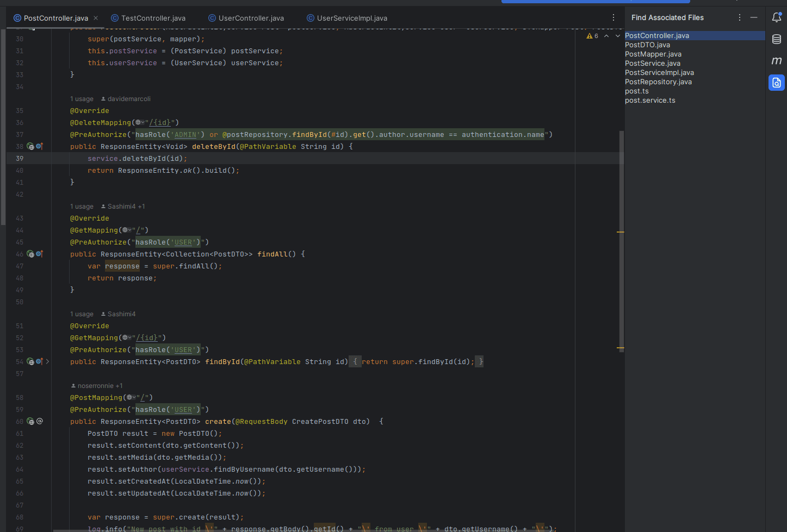Open the URL dropdown in @PostMapping annotation
787x532 pixels.
tap(132, 398)
